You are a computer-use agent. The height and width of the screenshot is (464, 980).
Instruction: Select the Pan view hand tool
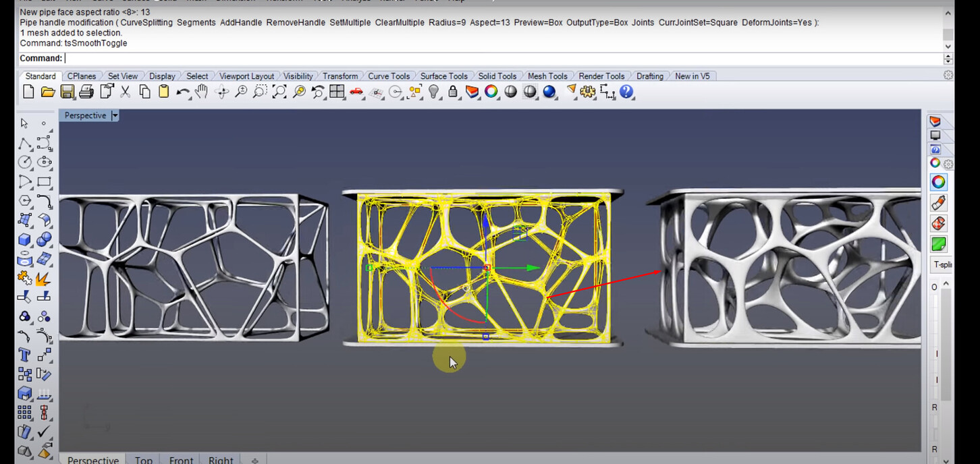point(202,92)
